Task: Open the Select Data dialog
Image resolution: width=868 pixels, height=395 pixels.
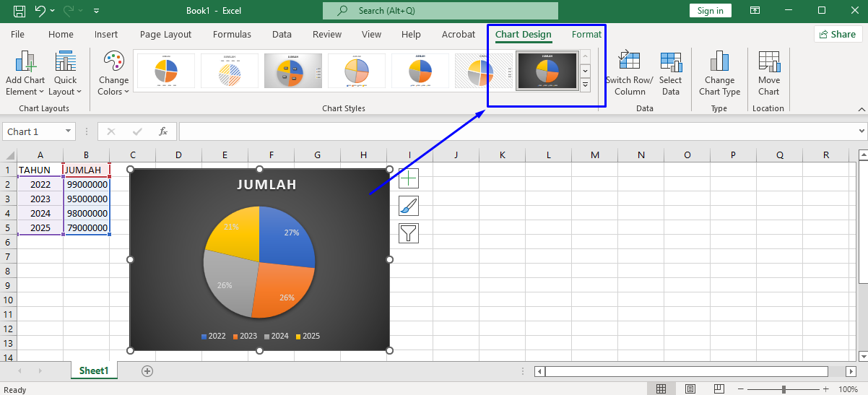Action: tap(670, 63)
